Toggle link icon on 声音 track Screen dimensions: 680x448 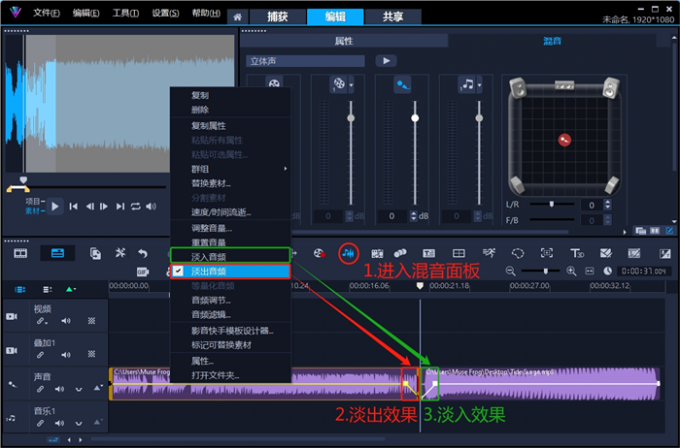pos(40,389)
